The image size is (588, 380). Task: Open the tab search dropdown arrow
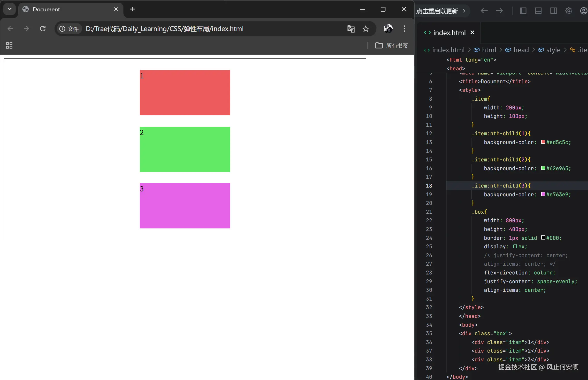point(10,9)
